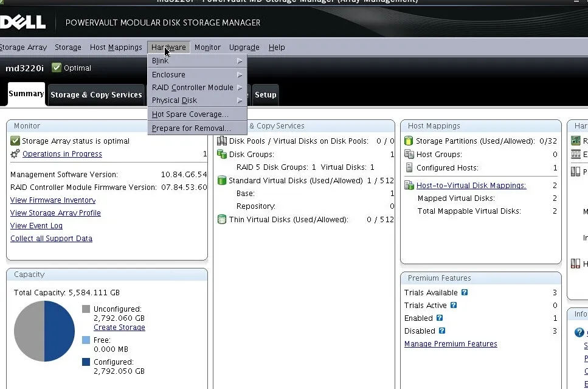The width and height of the screenshot is (588, 389).
Task: Click the Capacity panel header
Action: (107, 275)
